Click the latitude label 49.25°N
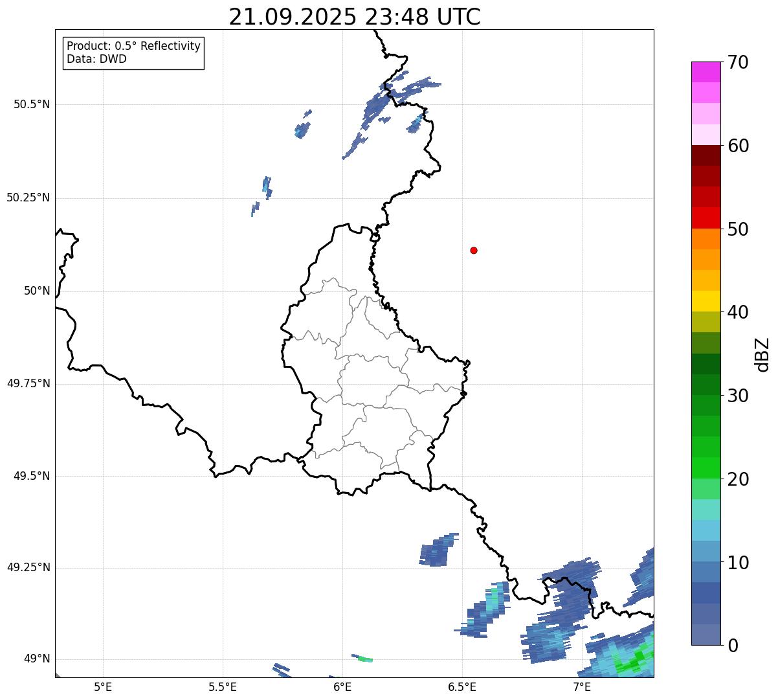This screenshot has height=700, width=778. (x=28, y=568)
